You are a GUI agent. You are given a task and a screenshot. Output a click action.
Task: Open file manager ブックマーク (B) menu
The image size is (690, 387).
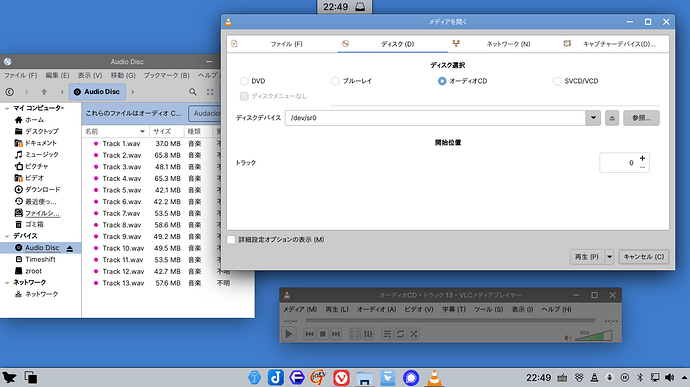point(166,75)
